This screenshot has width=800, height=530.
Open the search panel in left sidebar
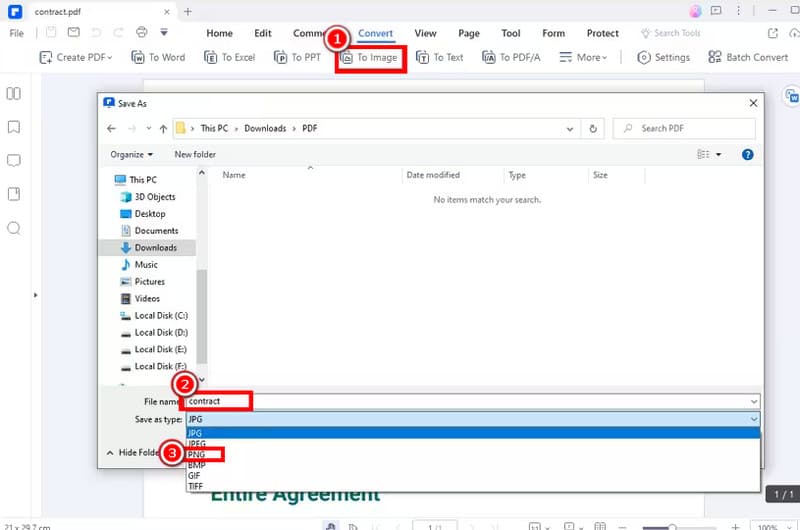14,228
